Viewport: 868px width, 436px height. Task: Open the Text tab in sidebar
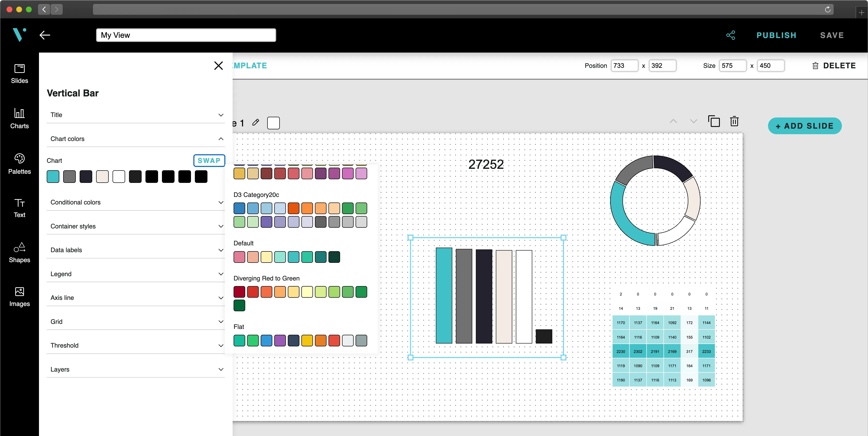point(19,208)
